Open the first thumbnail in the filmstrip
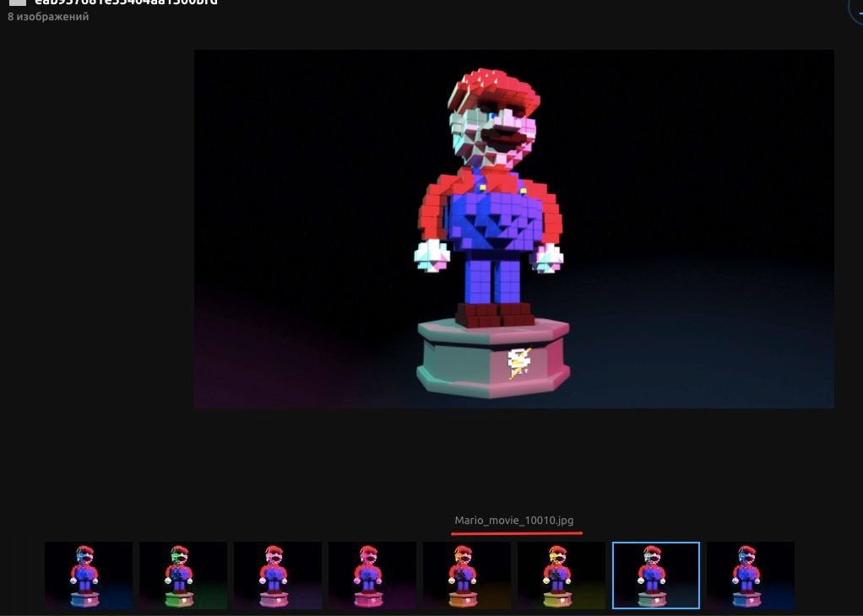 (x=89, y=575)
